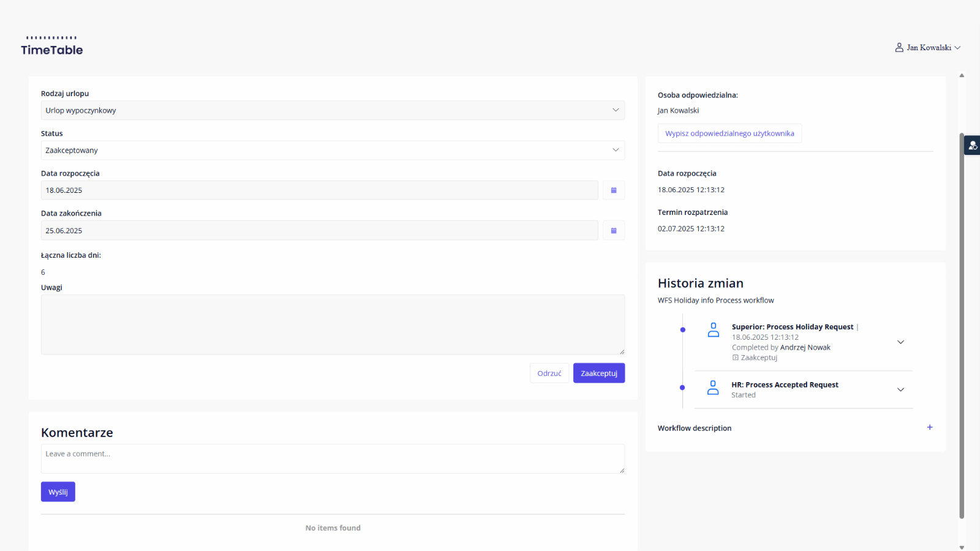This screenshot has height=551, width=980.
Task: Click the Odrzuć button
Action: tap(549, 373)
